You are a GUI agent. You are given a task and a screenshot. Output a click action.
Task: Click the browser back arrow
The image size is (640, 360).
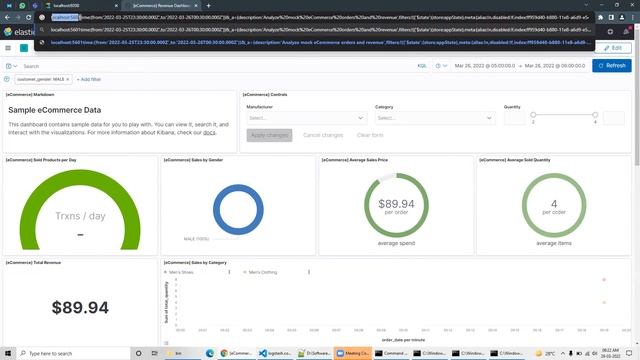pos(7,18)
